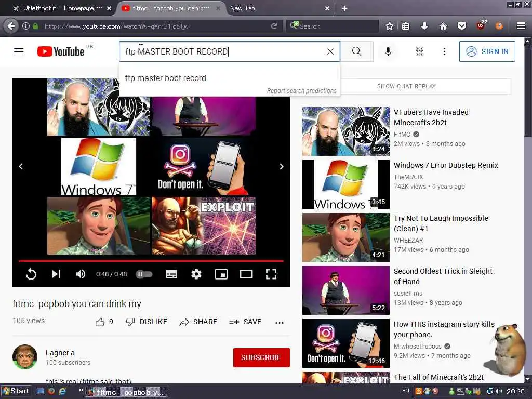Skip to the next video
The width and height of the screenshot is (532, 399).
point(56,274)
